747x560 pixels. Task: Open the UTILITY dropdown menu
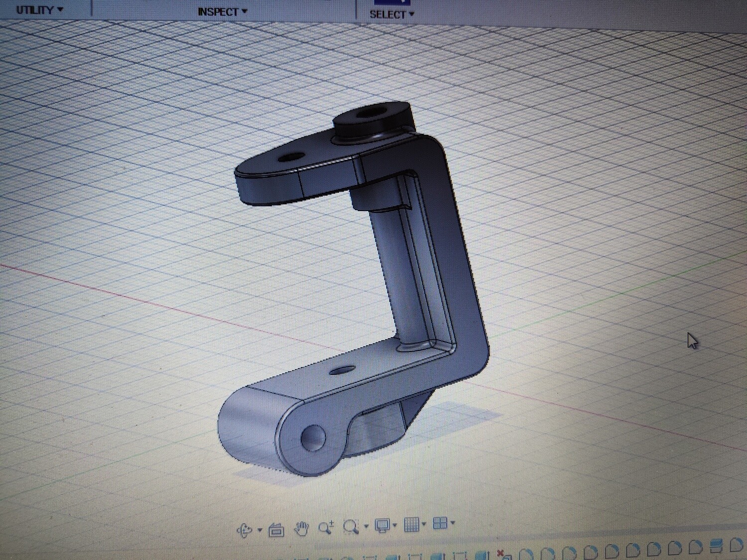tap(40, 9)
